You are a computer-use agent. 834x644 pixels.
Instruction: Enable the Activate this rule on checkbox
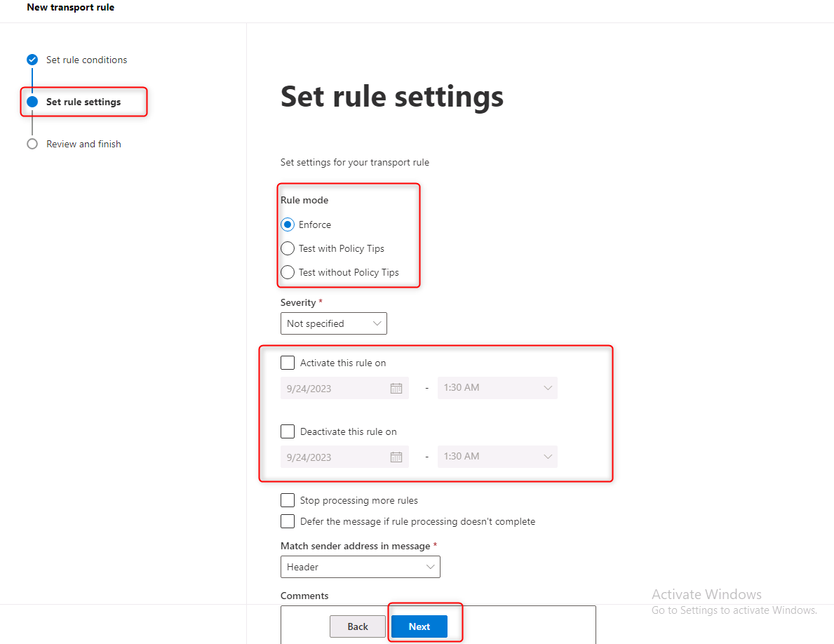click(x=288, y=363)
